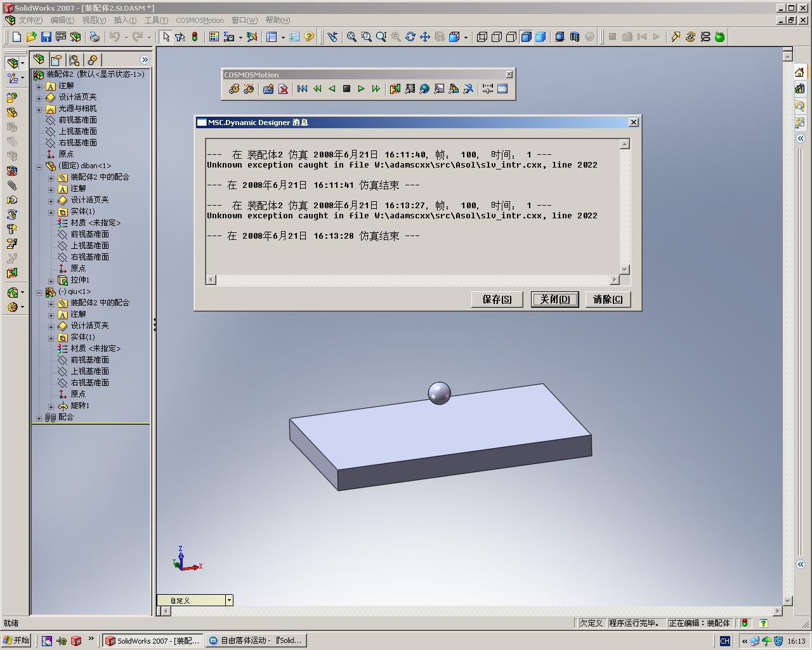Rewind simulation to start in COSMOSMotion
Screen dimensions: 812x650
[x=303, y=89]
